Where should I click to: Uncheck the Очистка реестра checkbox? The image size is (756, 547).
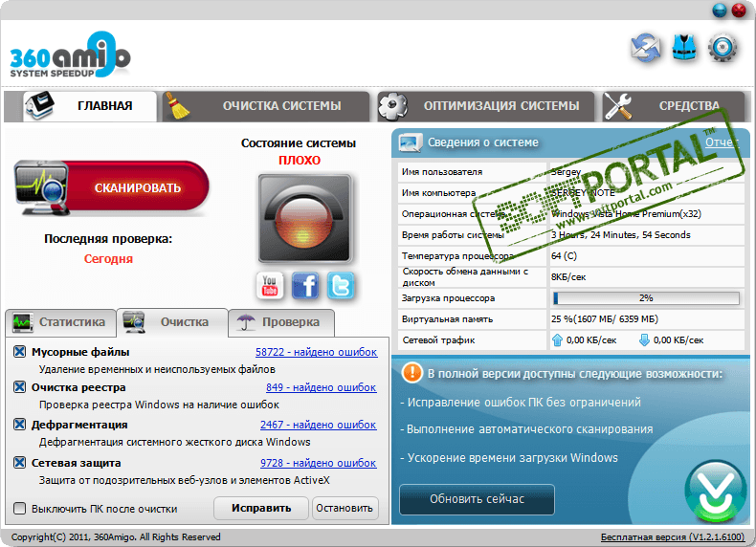(20, 387)
